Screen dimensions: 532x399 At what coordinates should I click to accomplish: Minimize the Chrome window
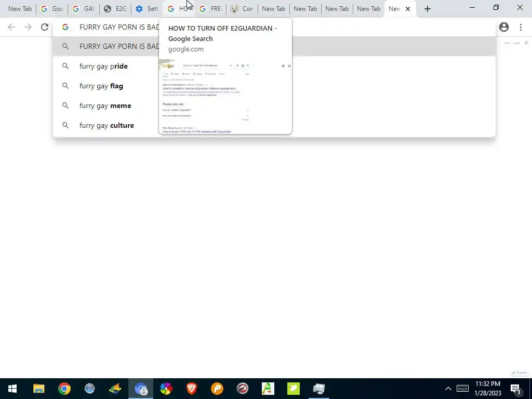point(472,7)
